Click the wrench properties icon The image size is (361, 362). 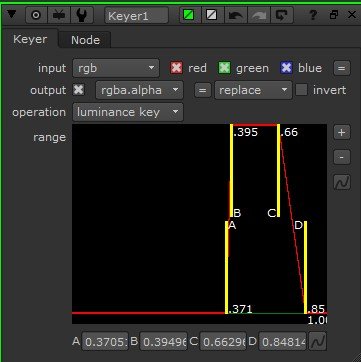82,15
